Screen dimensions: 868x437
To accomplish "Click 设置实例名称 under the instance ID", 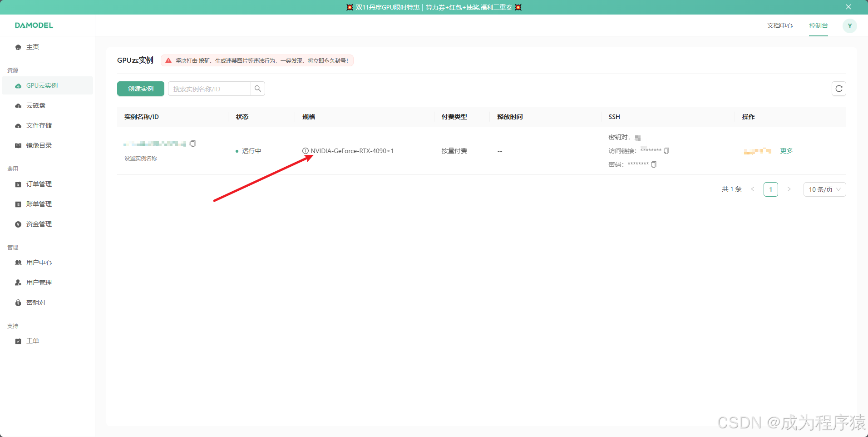I will click(x=141, y=159).
